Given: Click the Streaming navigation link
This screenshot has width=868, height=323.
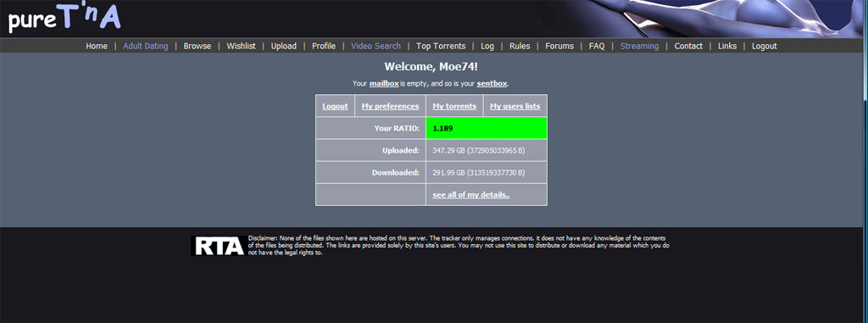Looking at the screenshot, I should [639, 46].
